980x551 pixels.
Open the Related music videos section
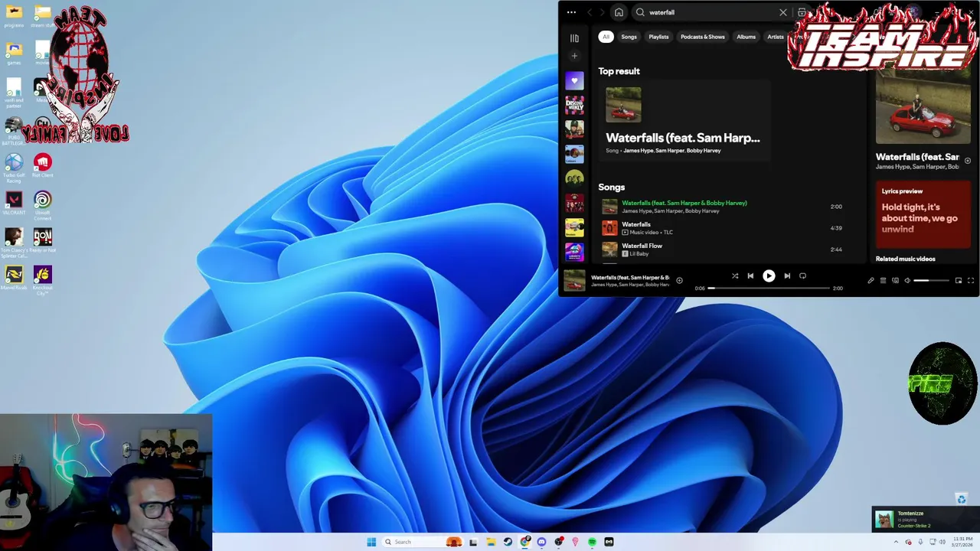tap(905, 259)
